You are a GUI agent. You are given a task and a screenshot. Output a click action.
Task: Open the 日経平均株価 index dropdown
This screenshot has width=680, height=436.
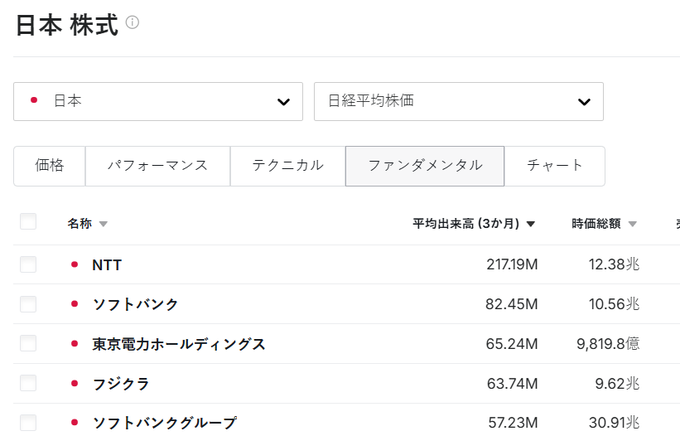tap(459, 102)
